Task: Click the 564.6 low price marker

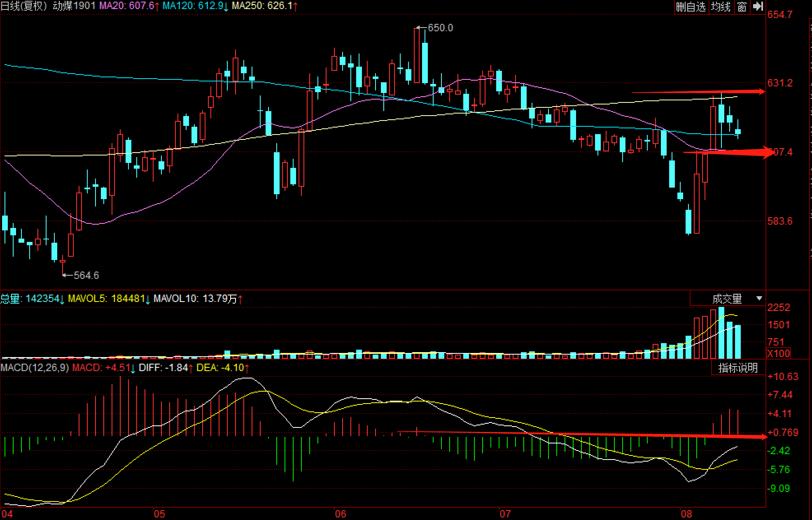Action: 86,275
